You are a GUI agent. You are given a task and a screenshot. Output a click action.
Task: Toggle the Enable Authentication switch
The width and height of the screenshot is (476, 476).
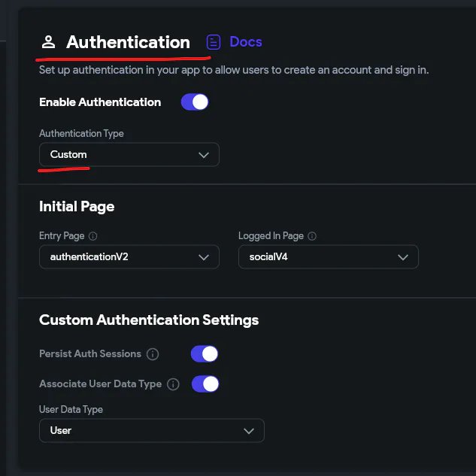[195, 102]
